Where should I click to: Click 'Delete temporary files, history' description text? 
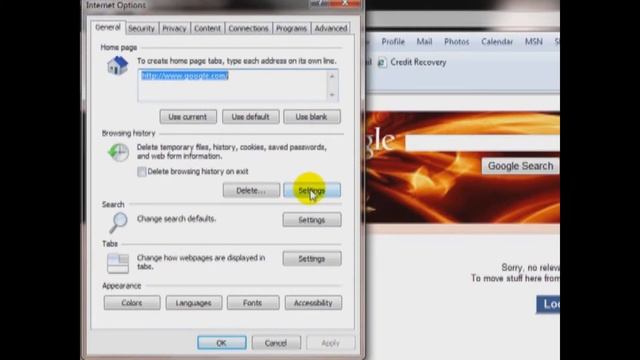(x=231, y=151)
